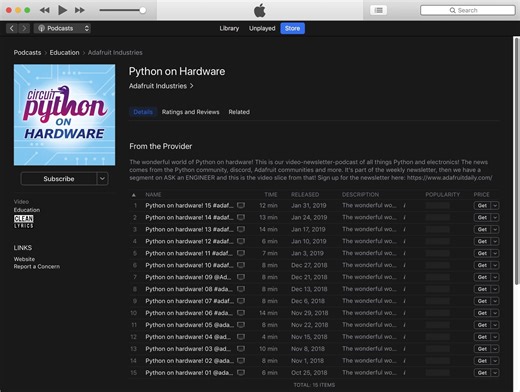Click video icon for episode 10
This screenshot has height=392, width=520.
(241, 265)
